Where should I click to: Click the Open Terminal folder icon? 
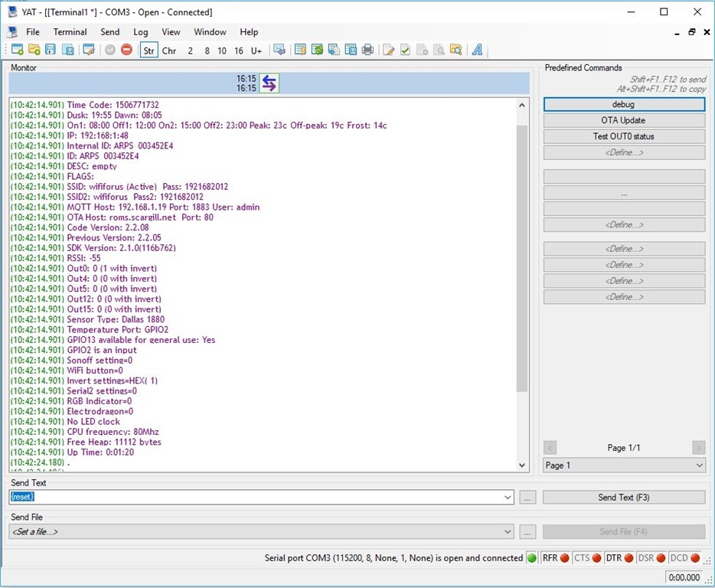tap(34, 50)
